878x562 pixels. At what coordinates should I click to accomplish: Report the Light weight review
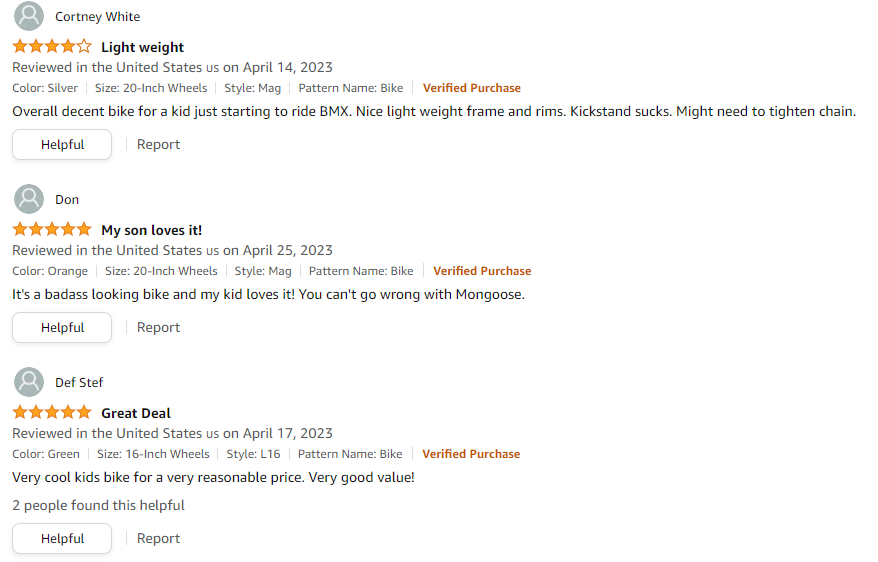tap(158, 145)
